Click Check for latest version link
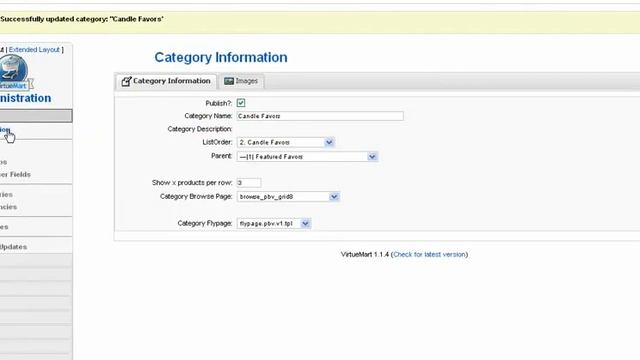The width and height of the screenshot is (640, 360). click(429, 254)
